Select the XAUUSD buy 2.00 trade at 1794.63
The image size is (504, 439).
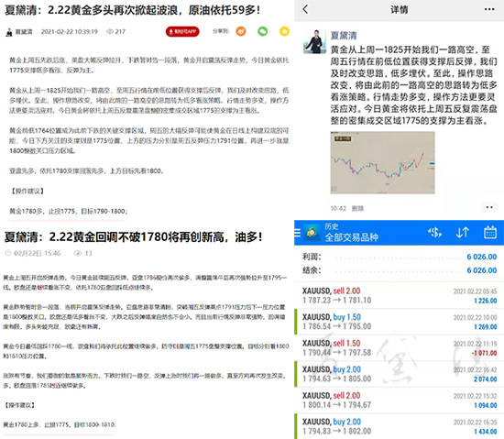click(x=399, y=374)
